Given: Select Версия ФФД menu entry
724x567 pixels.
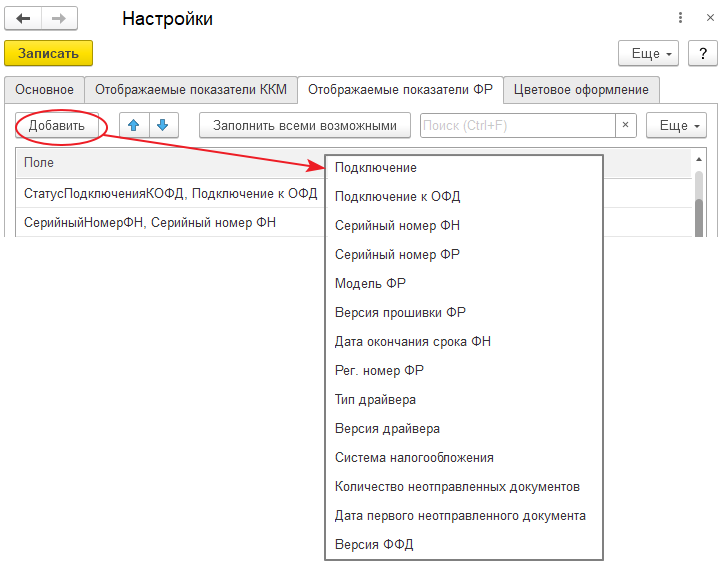Looking at the screenshot, I should click(374, 544).
